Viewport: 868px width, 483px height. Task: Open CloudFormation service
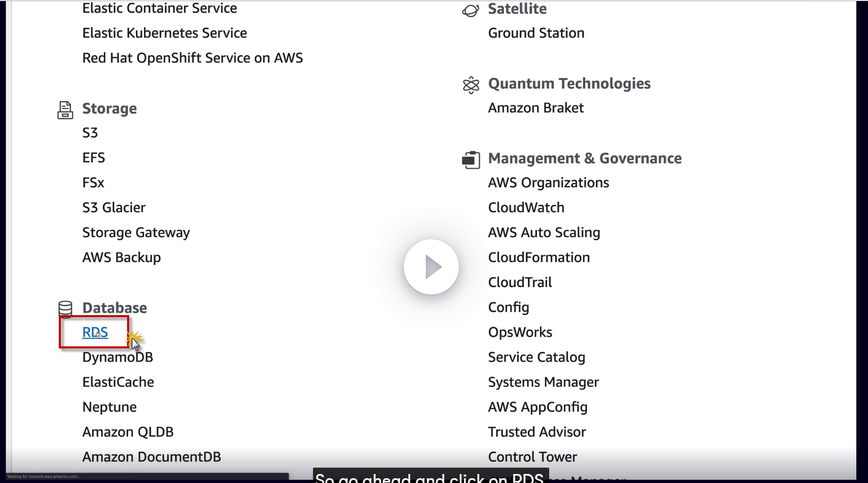(x=539, y=257)
